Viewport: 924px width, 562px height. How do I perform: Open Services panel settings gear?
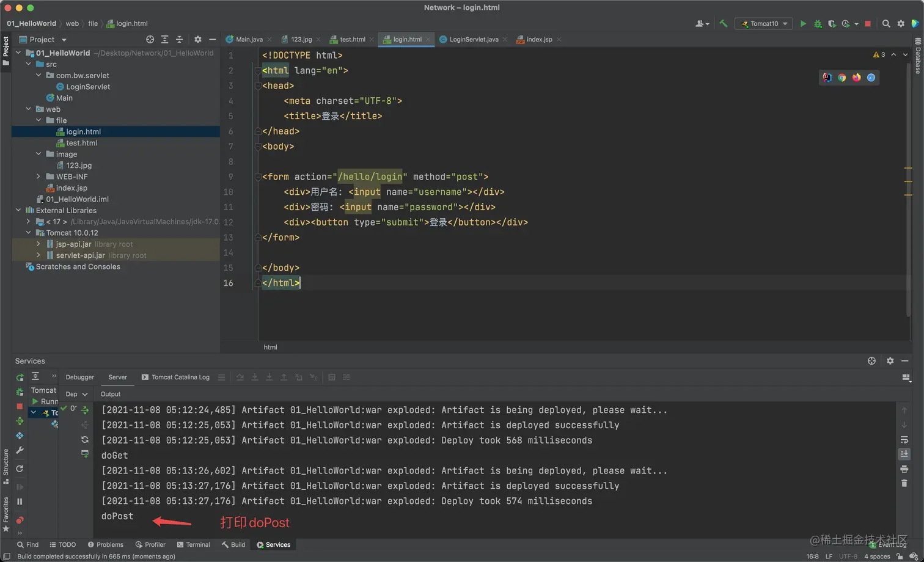pos(890,361)
